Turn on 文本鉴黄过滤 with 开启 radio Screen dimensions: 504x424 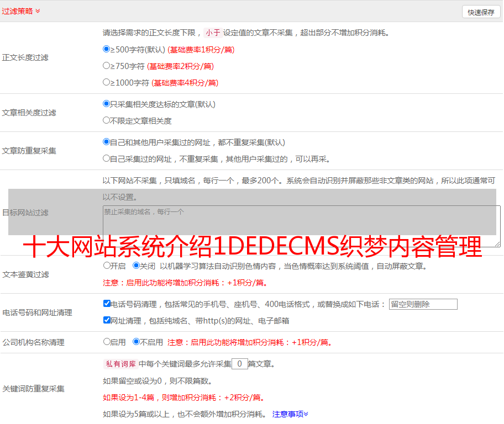(107, 266)
